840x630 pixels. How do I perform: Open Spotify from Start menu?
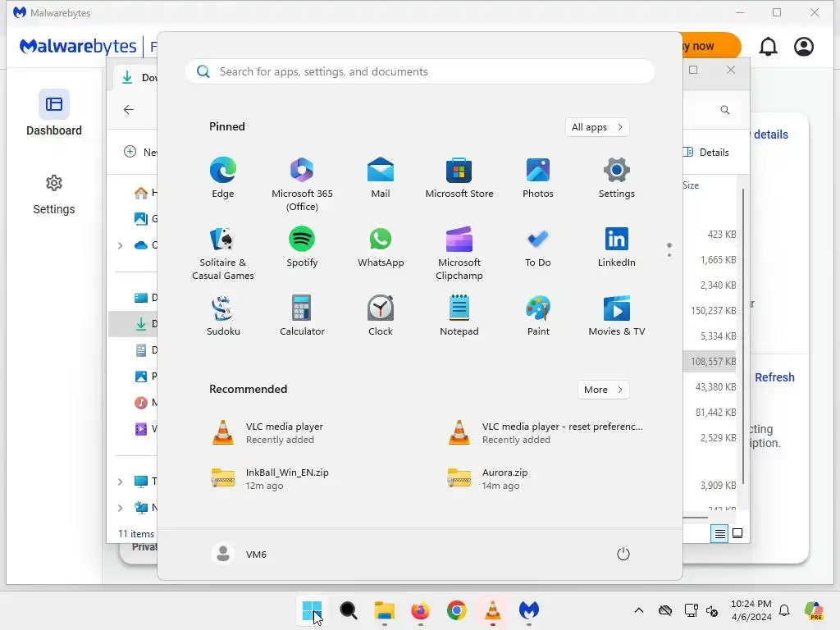(302, 247)
